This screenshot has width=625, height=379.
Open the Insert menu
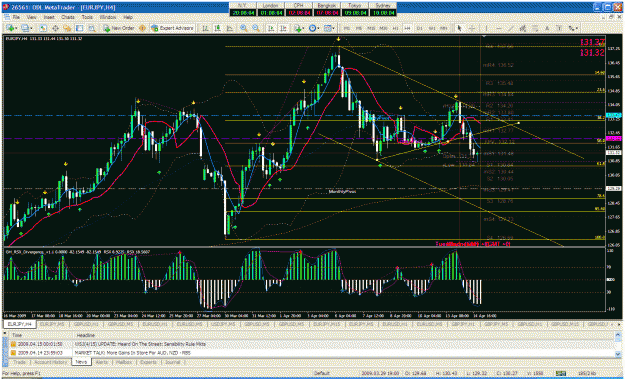pos(49,18)
